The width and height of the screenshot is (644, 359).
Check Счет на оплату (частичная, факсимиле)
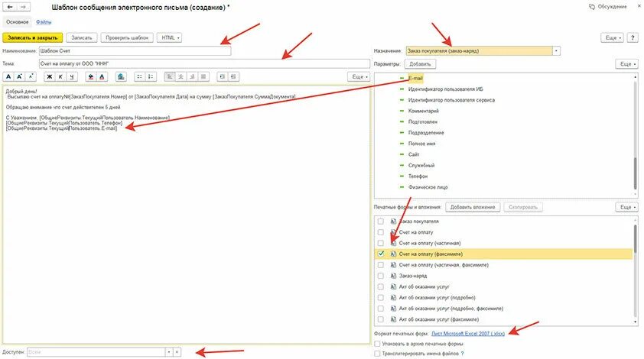[381, 265]
